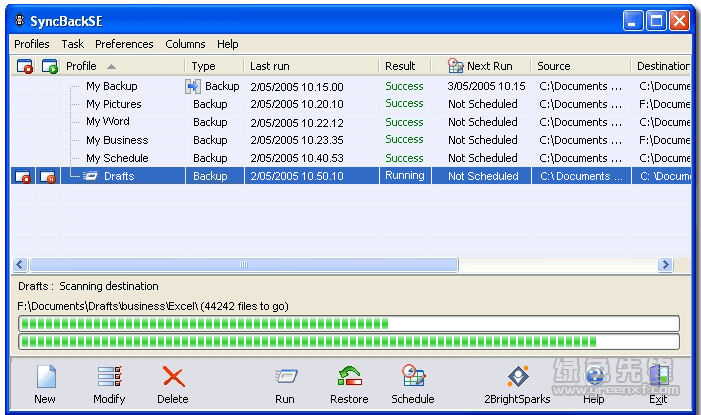Click the Running result cell
Image resolution: width=701 pixels, height=415 pixels.
tap(405, 176)
